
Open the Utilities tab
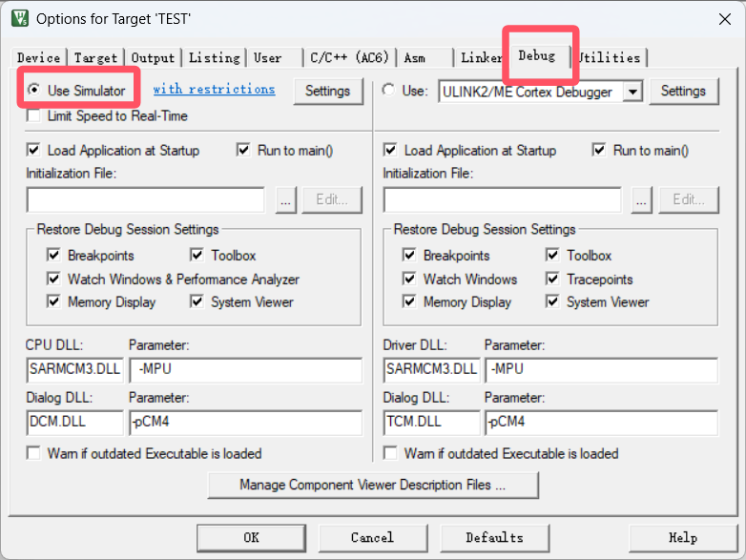[610, 58]
